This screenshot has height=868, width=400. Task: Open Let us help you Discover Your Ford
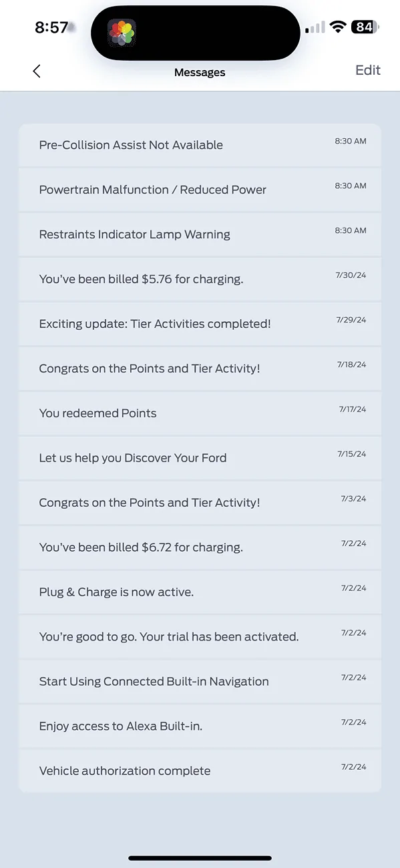[x=200, y=458]
